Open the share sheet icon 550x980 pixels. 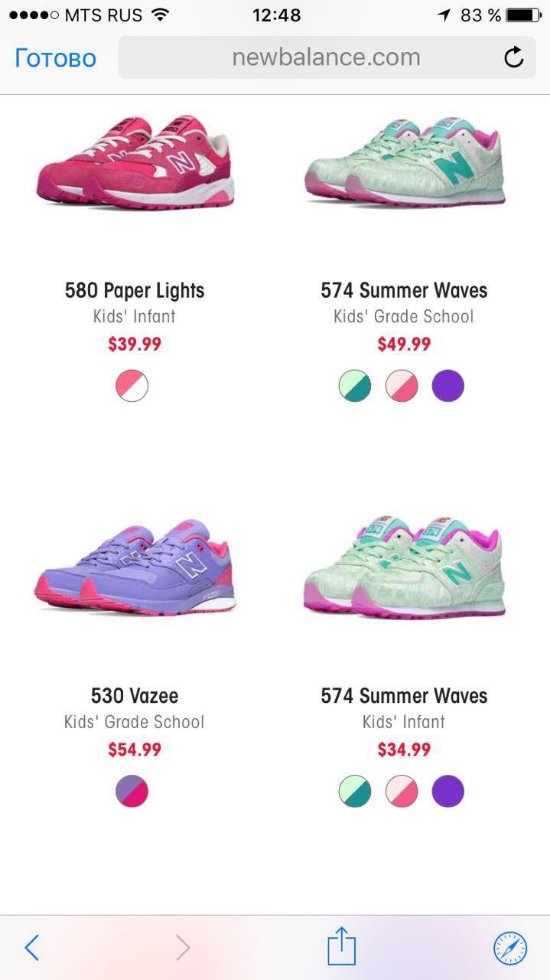(x=342, y=946)
